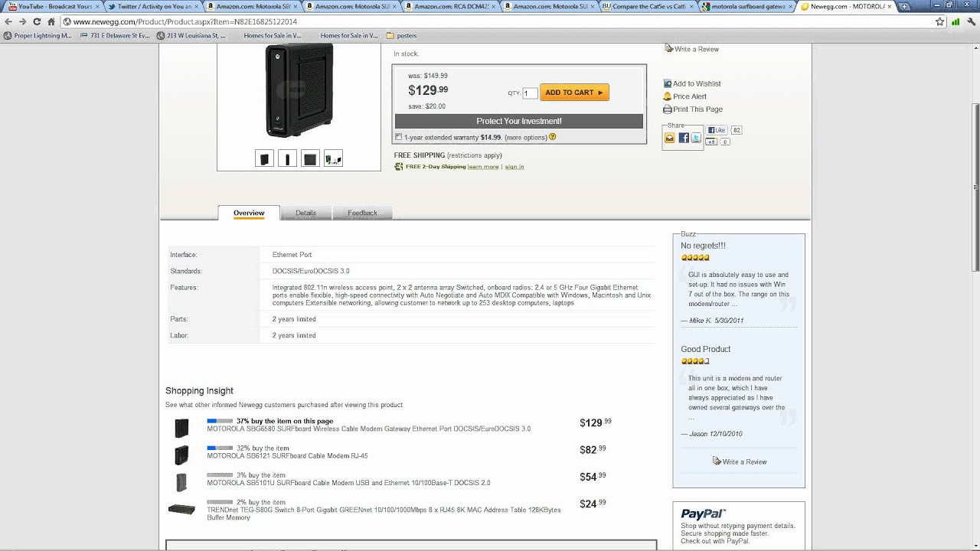Open the Proper Lightning M... bookmark

[38, 35]
